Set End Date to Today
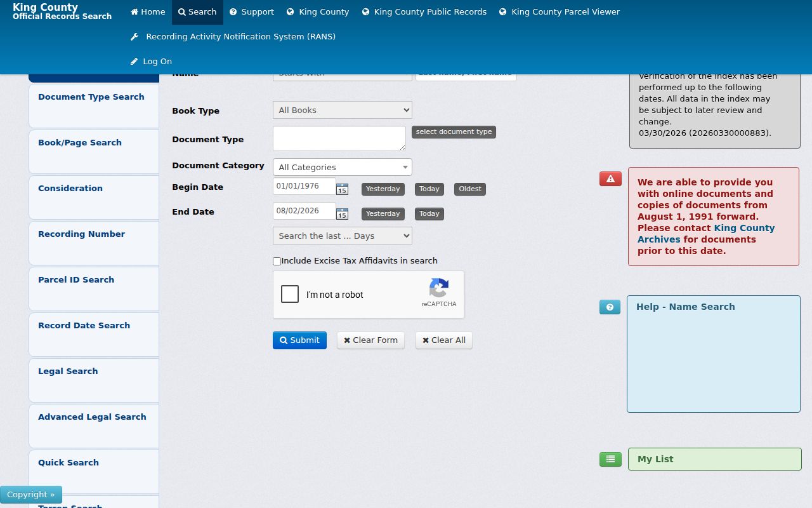 coord(429,214)
